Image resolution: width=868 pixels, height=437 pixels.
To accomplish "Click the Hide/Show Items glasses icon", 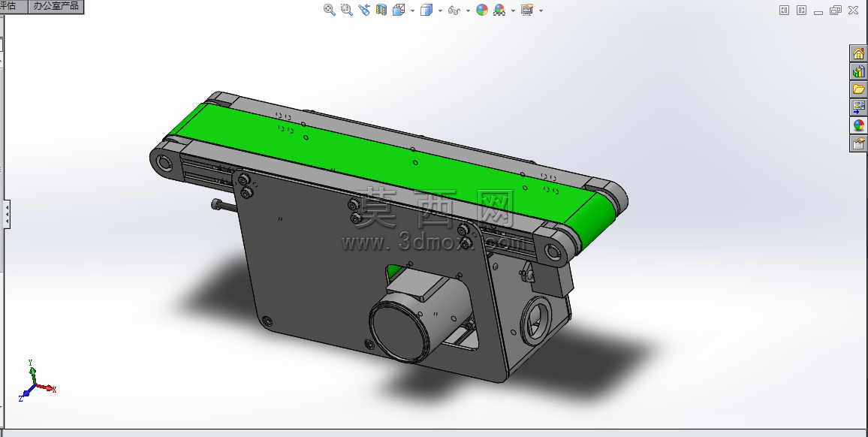I will tap(454, 10).
